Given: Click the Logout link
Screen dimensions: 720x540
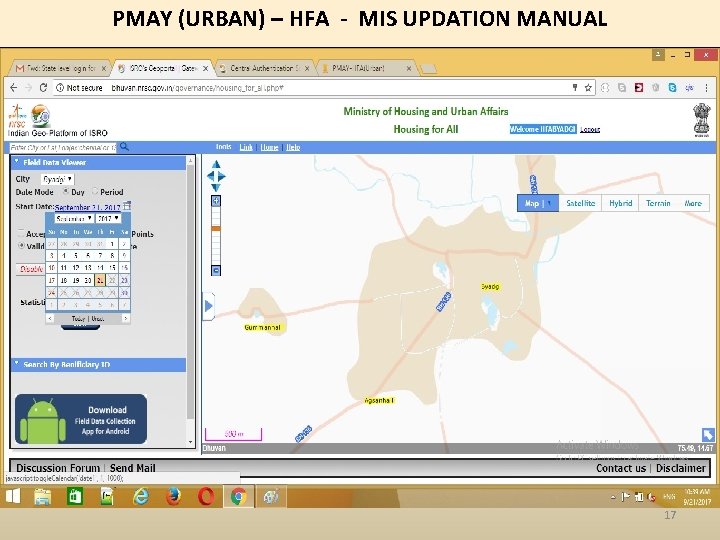Looking at the screenshot, I should tap(590, 129).
